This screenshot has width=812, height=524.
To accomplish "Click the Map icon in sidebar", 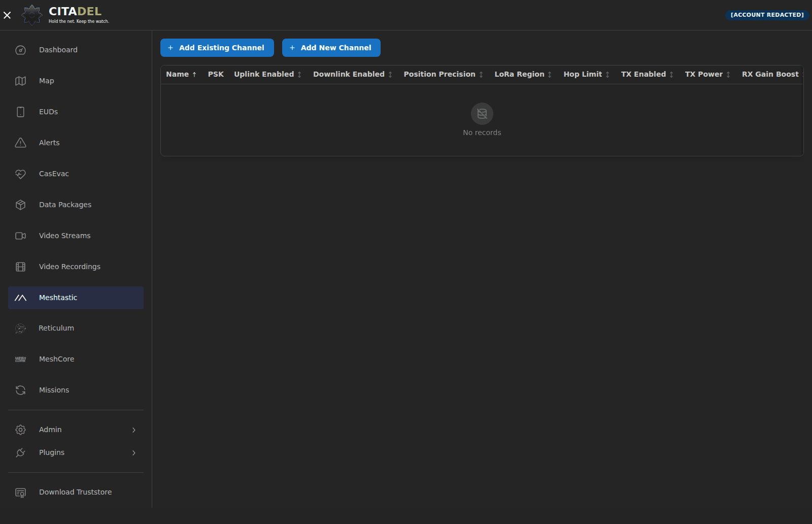I will [x=20, y=81].
